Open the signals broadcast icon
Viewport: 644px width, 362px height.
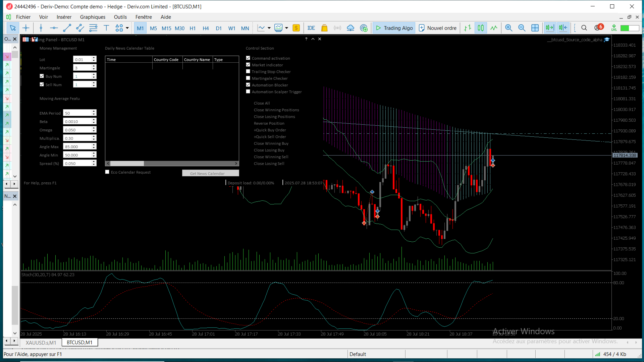pyautogui.click(x=337, y=28)
